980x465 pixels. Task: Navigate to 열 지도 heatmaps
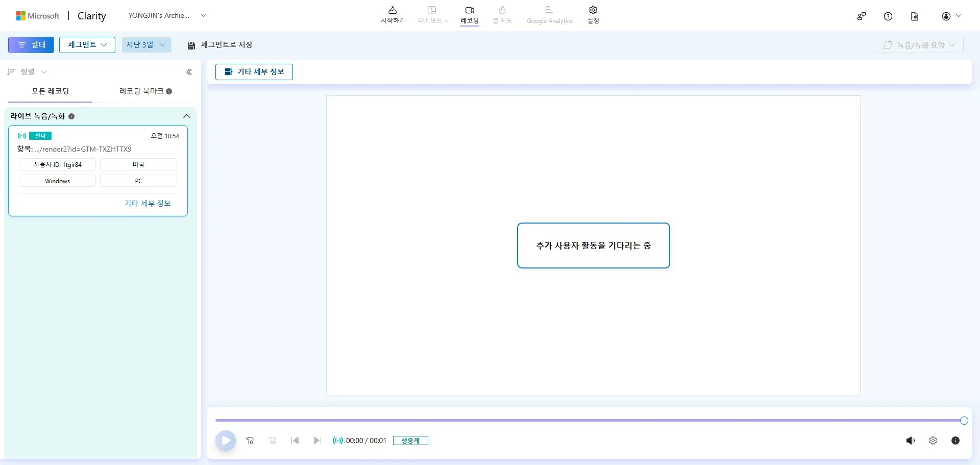[x=502, y=14]
